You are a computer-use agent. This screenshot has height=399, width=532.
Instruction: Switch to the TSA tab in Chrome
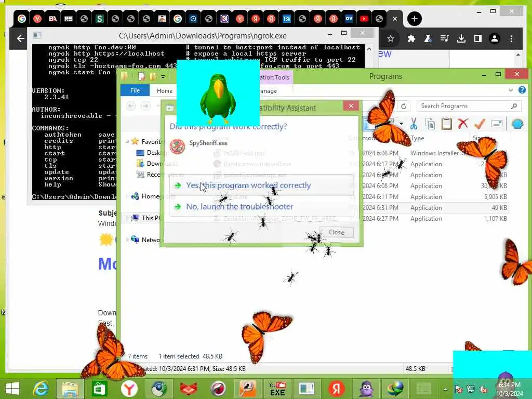point(286,19)
